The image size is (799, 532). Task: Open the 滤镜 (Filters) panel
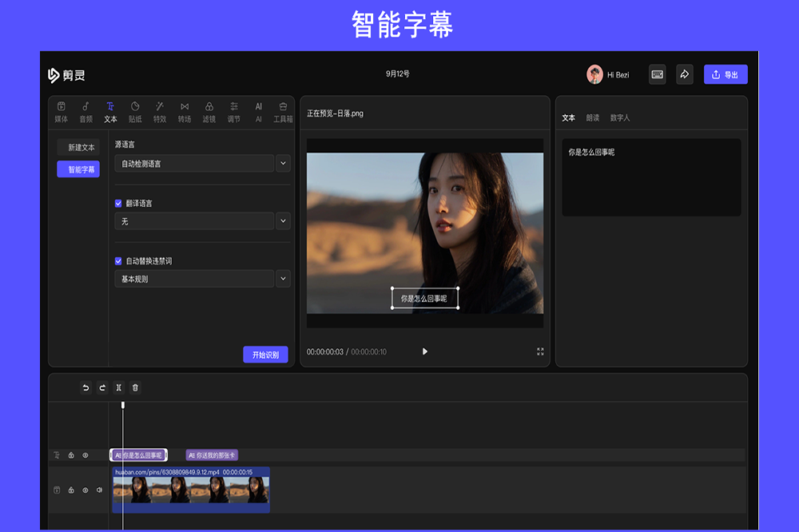(209, 112)
